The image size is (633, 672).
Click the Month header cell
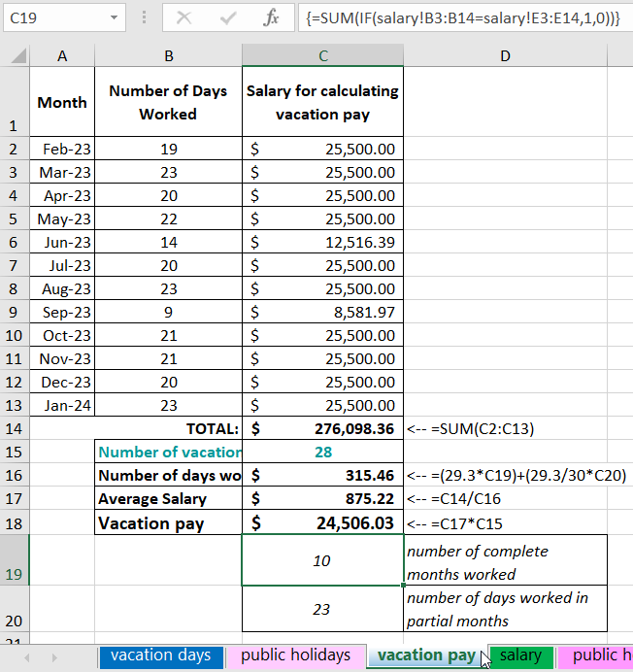coord(62,102)
